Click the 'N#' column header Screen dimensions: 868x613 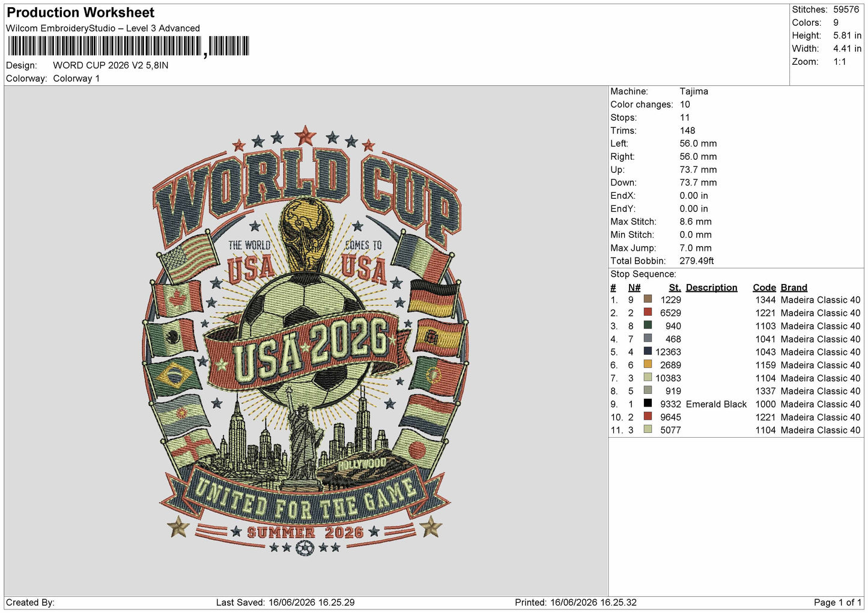[x=634, y=288]
